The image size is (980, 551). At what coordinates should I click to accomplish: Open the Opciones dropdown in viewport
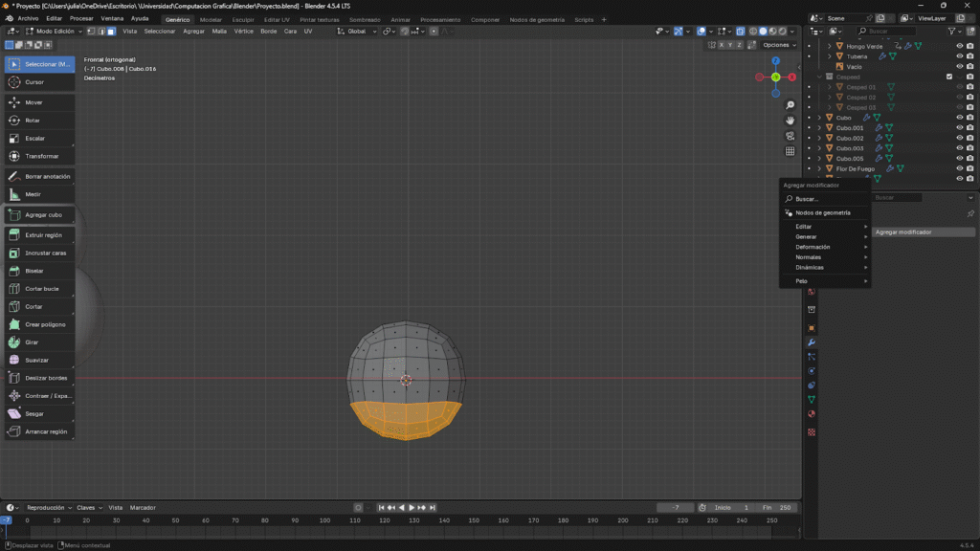click(778, 45)
